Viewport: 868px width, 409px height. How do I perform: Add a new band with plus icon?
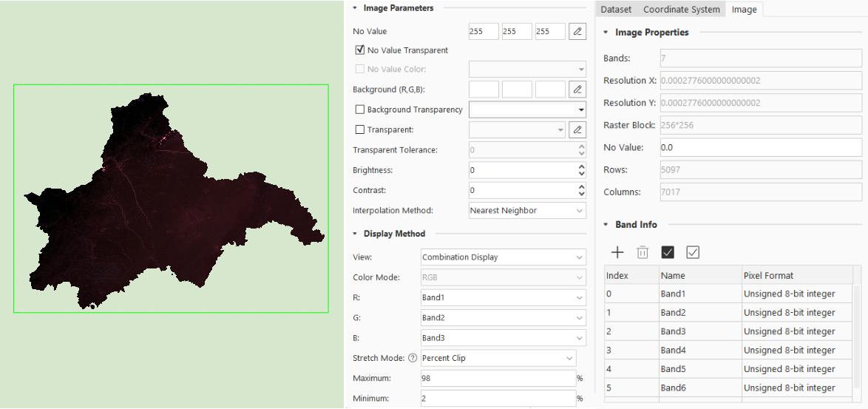tap(618, 252)
